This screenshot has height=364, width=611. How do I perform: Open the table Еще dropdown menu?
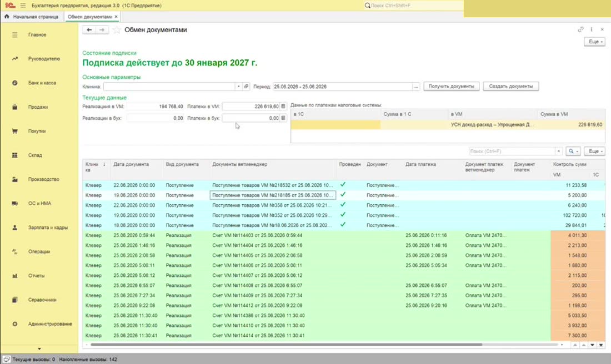(x=595, y=151)
